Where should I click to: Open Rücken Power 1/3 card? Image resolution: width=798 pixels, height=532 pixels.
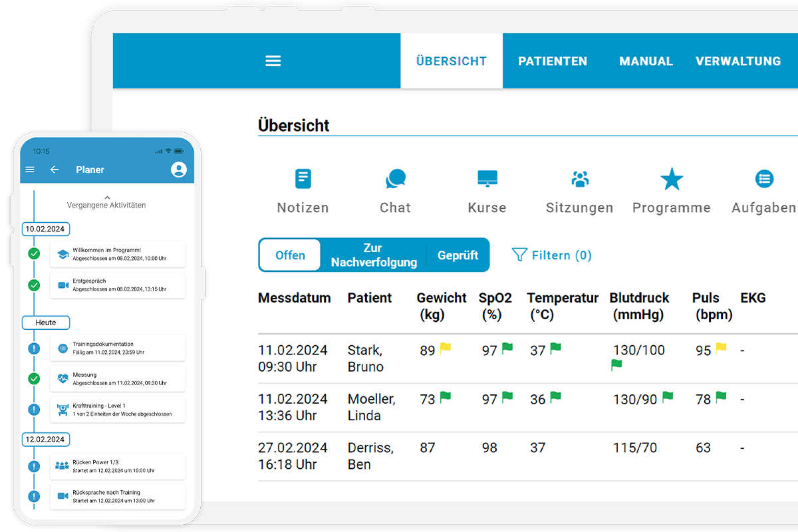118,465
